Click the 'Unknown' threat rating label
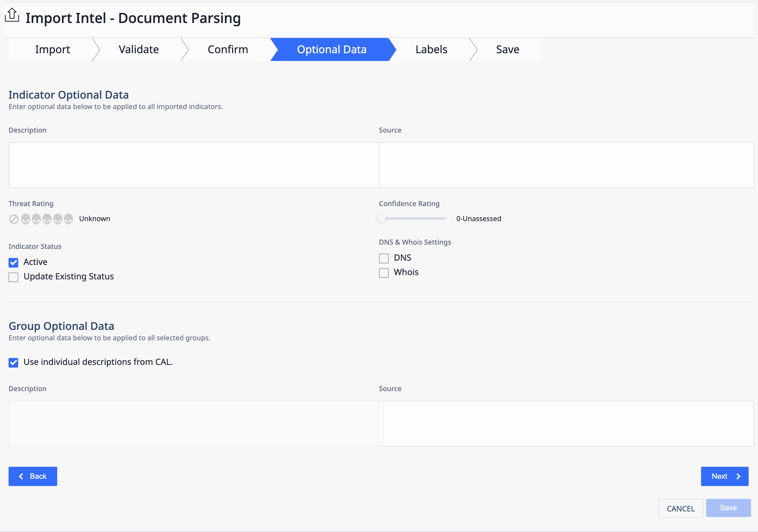Screen dimensions: 758x532 pyautogui.click(x=94, y=219)
